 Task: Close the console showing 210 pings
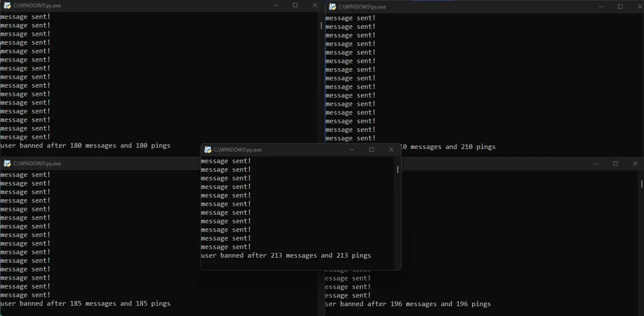point(639,7)
